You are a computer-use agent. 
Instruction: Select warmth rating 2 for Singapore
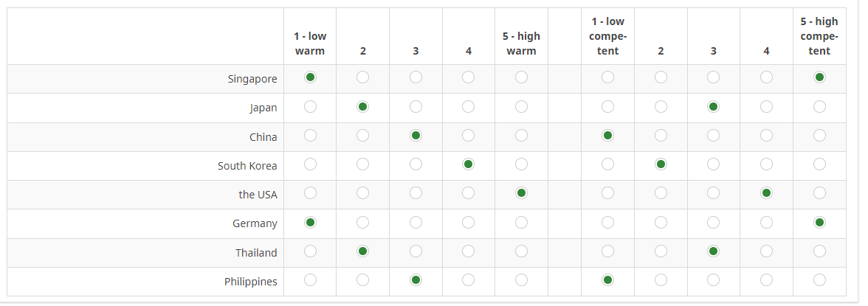tap(362, 77)
